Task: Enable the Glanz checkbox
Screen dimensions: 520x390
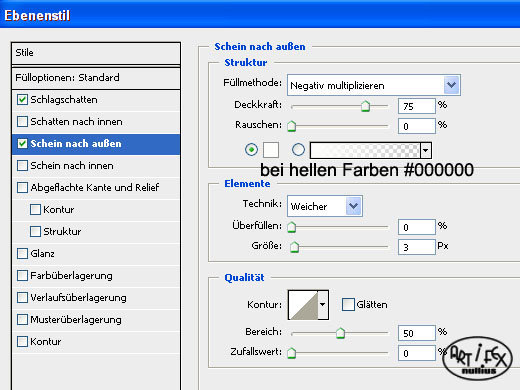Action: pyautogui.click(x=22, y=254)
